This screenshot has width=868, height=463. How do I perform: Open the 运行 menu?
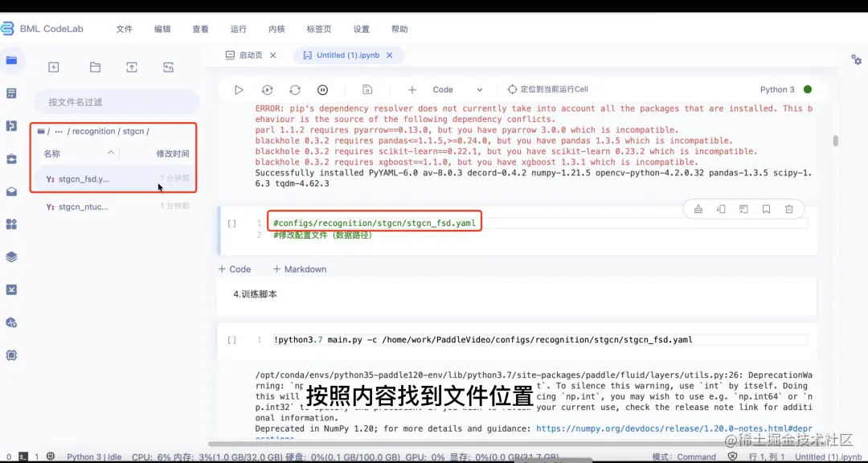(x=238, y=28)
